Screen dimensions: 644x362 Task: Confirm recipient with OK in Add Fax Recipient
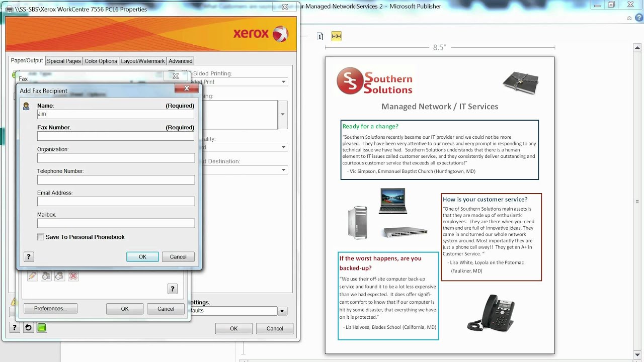(142, 256)
